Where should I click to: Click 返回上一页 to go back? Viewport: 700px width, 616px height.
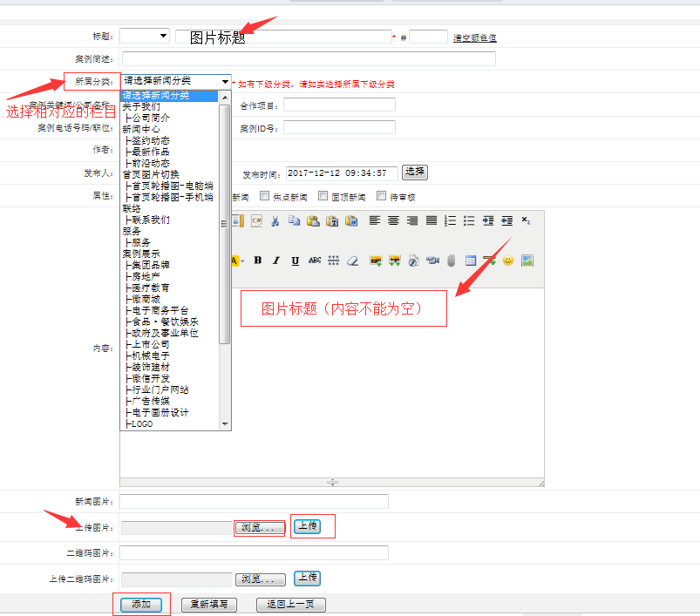(x=290, y=604)
